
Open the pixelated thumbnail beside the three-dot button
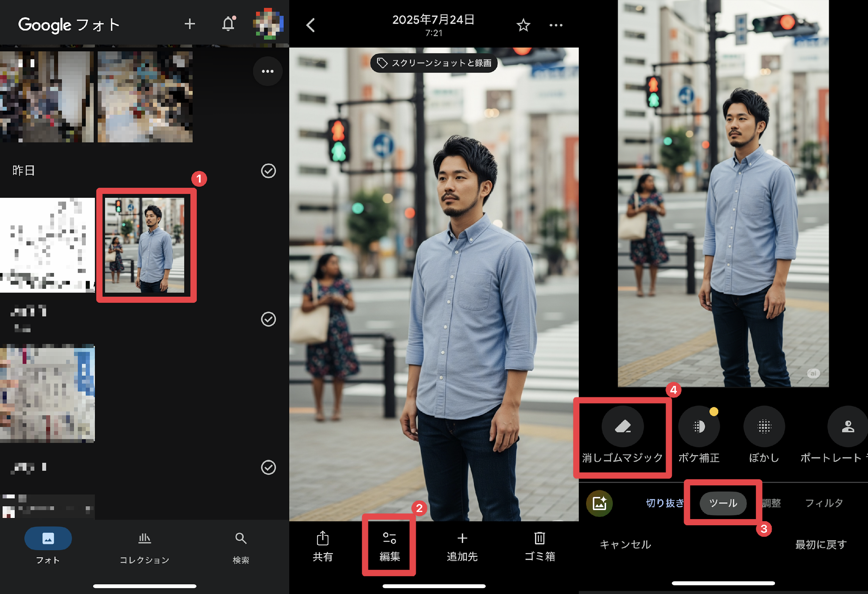coord(145,97)
